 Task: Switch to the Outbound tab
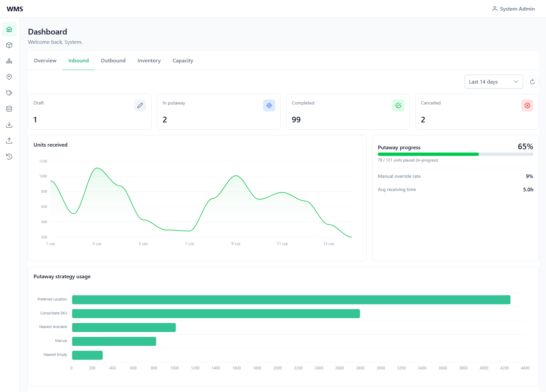pyautogui.click(x=113, y=61)
